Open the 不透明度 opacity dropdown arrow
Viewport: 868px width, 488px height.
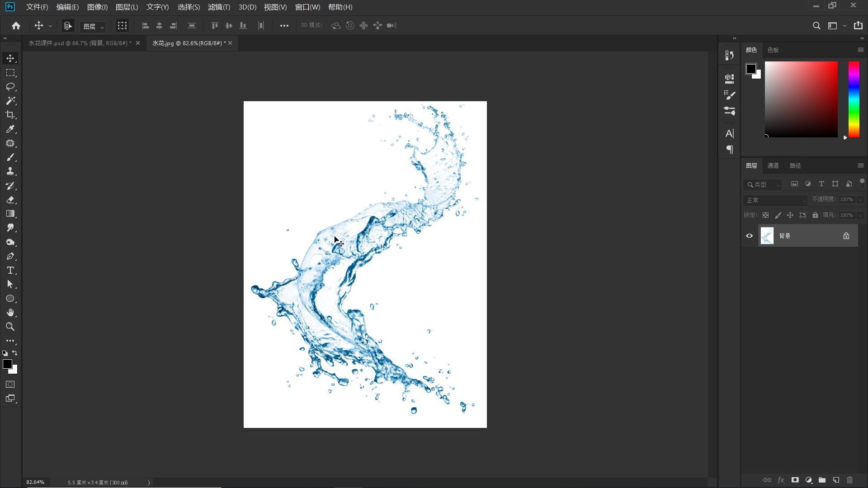pos(860,200)
